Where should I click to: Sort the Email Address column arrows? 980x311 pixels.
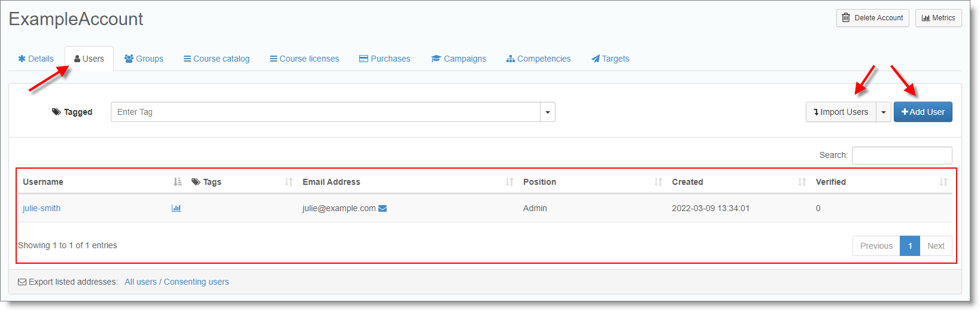509,182
